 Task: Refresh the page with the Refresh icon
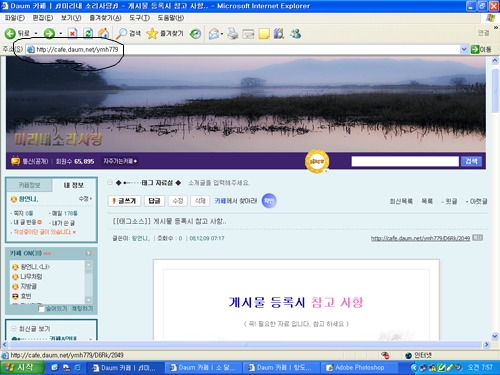[x=88, y=33]
